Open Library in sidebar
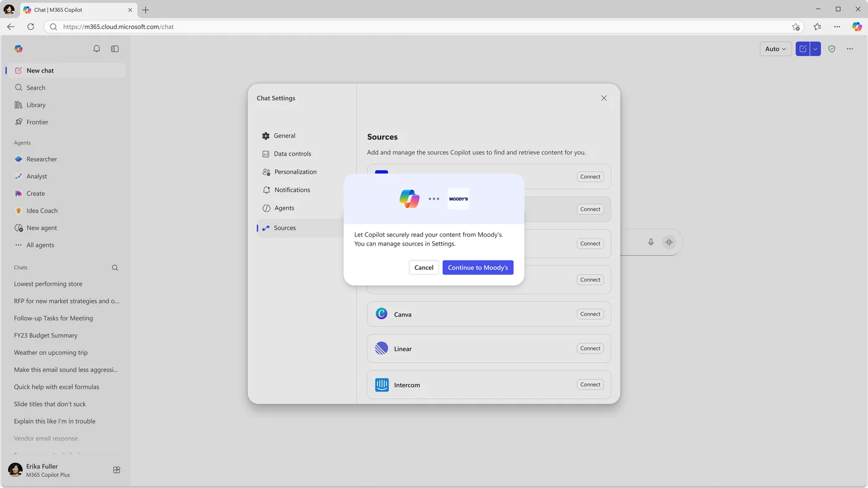 tap(65, 105)
